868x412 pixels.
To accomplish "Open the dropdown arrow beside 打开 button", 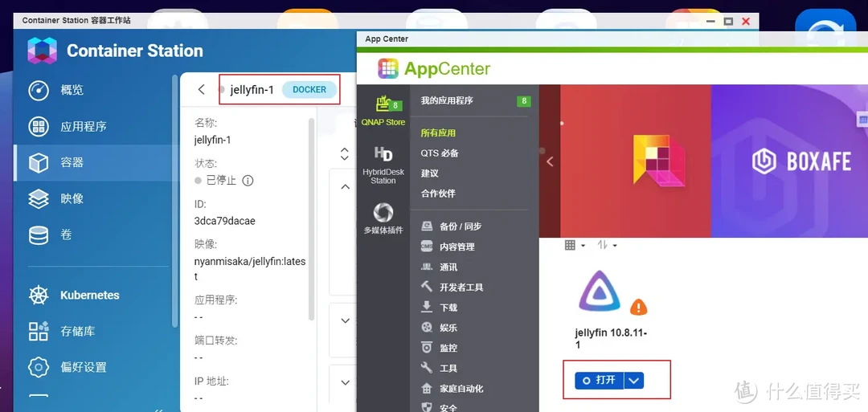I will 634,381.
